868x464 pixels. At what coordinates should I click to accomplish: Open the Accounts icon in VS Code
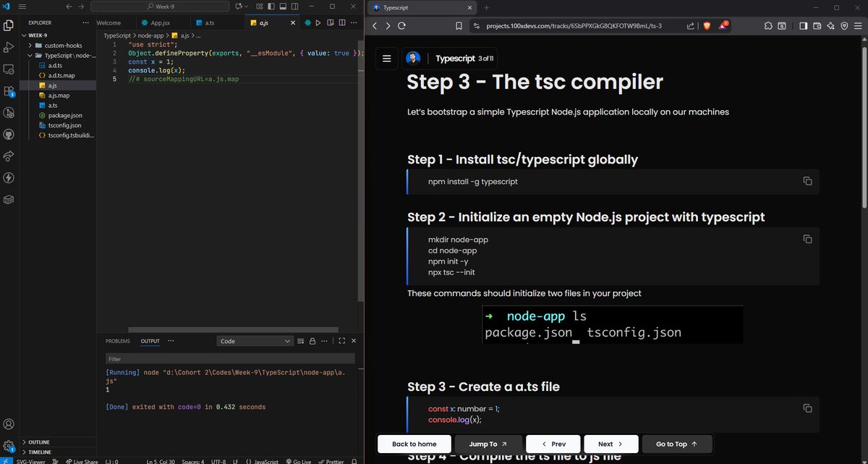coord(9,424)
